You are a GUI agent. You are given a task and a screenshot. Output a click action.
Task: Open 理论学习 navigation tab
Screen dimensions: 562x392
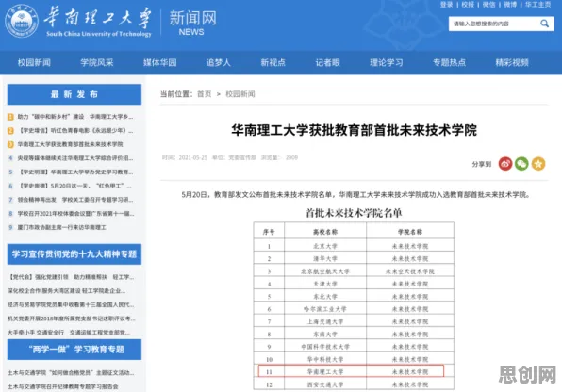pyautogui.click(x=387, y=63)
